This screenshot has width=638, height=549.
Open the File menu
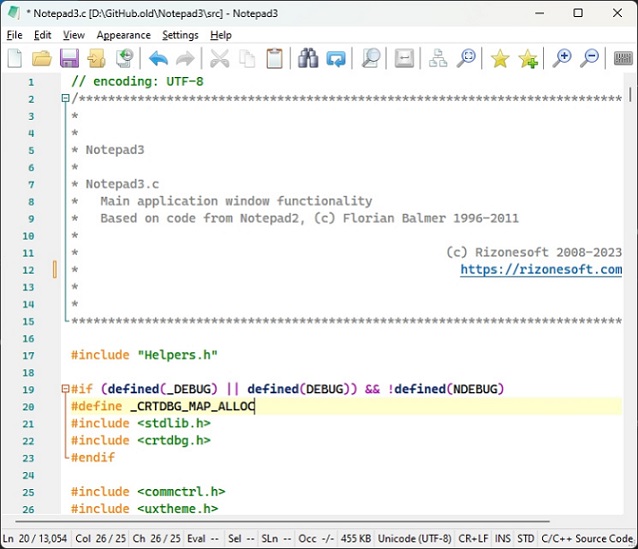[x=15, y=35]
